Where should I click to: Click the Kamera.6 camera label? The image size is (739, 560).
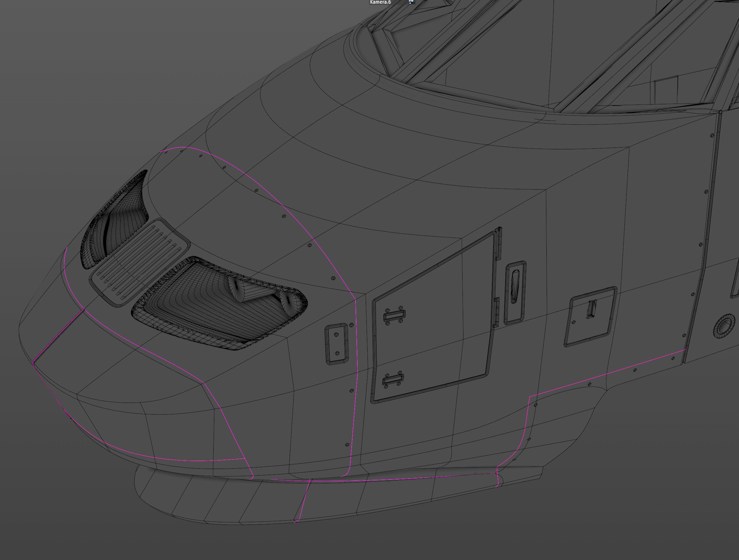380,2
